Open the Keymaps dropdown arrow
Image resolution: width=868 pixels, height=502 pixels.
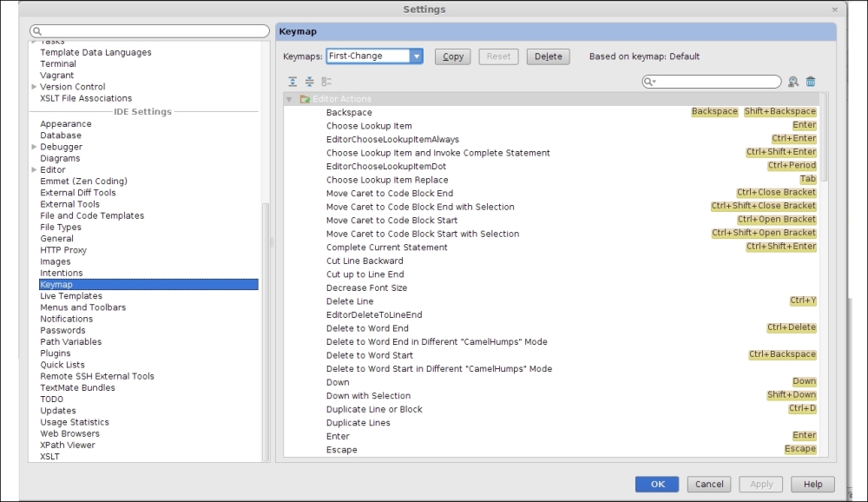coord(417,56)
